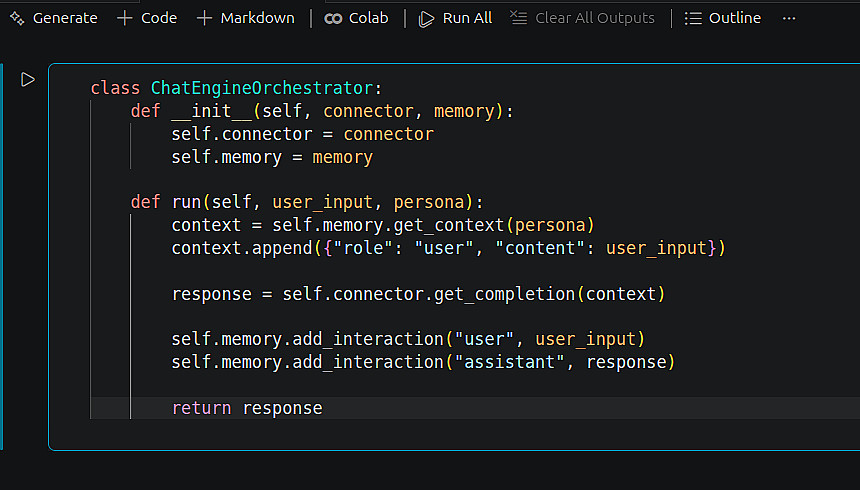This screenshot has height=490, width=860.
Task: Open the Outline view
Action: (723, 18)
